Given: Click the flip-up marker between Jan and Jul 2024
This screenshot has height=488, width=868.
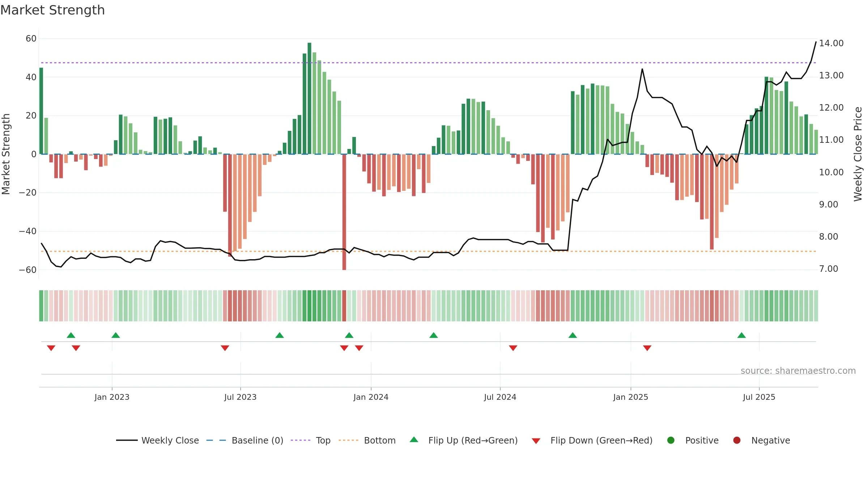Looking at the screenshot, I should click(x=434, y=335).
